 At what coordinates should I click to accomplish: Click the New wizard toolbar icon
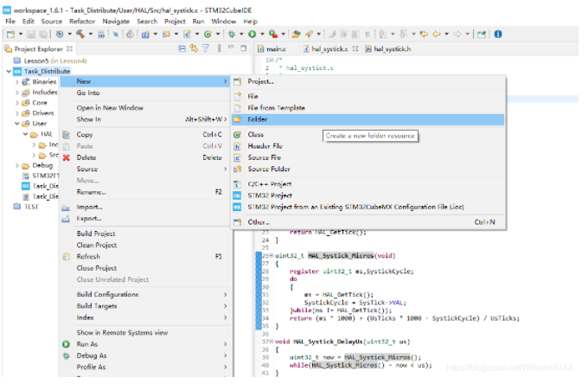(x=11, y=34)
